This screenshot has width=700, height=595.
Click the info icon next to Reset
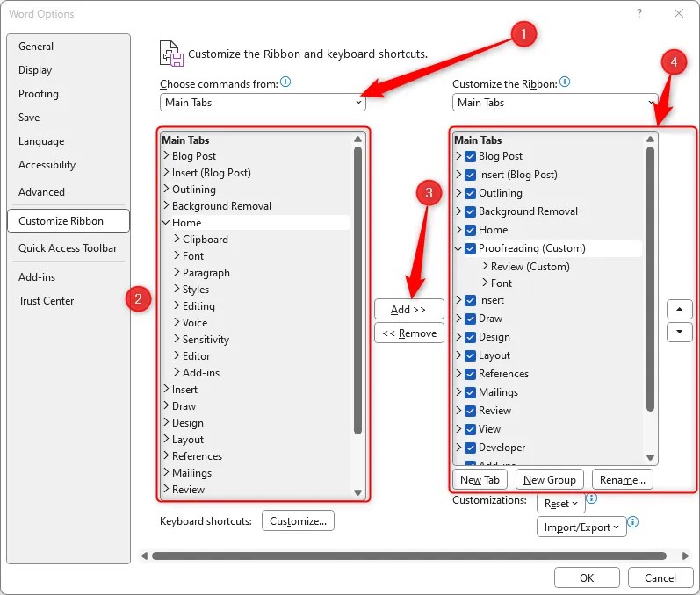click(591, 498)
